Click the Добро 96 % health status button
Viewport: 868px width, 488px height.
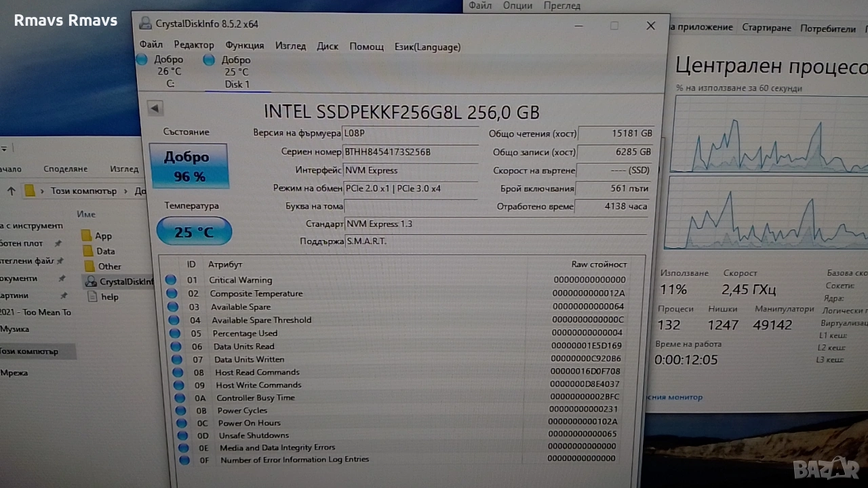tap(188, 166)
